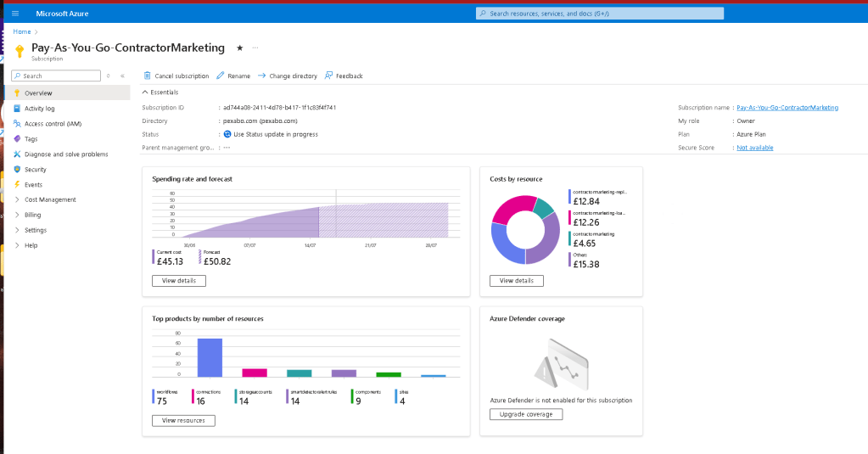Click the status update refresh icon
Viewport: 868px width, 454px height.
[x=227, y=134]
